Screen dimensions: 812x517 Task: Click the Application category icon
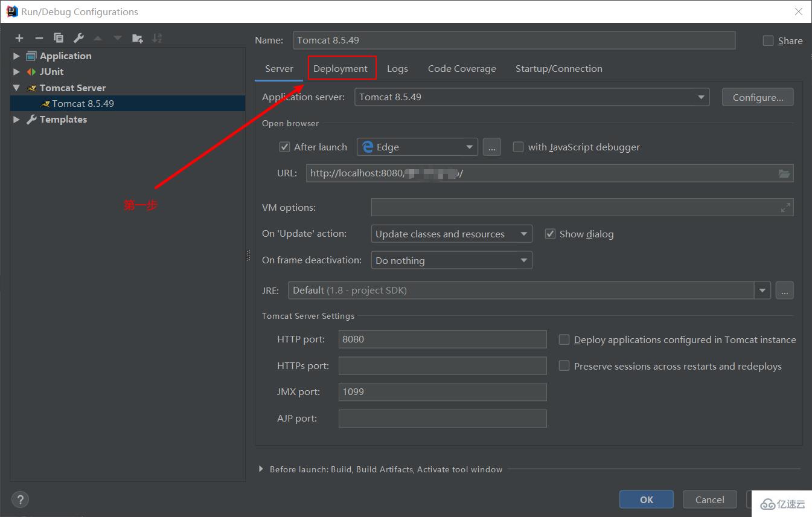click(x=31, y=56)
